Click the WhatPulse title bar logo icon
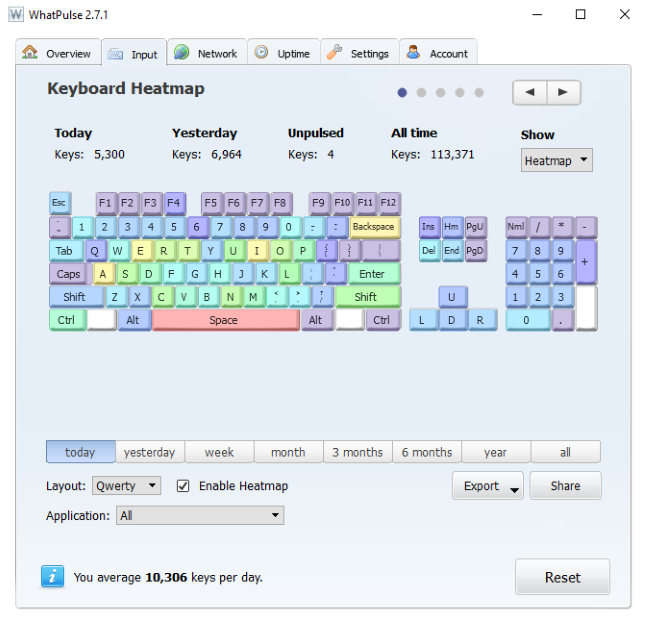 tap(16, 15)
